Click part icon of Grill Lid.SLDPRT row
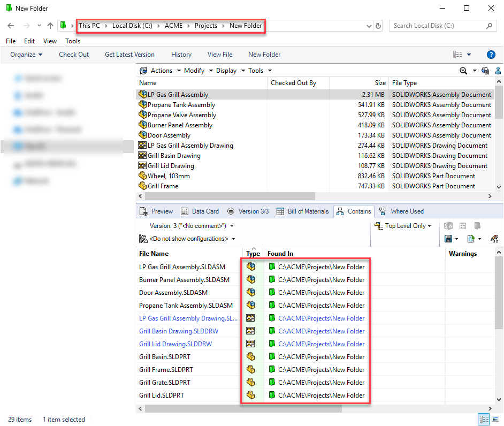The image size is (504, 426). [251, 395]
